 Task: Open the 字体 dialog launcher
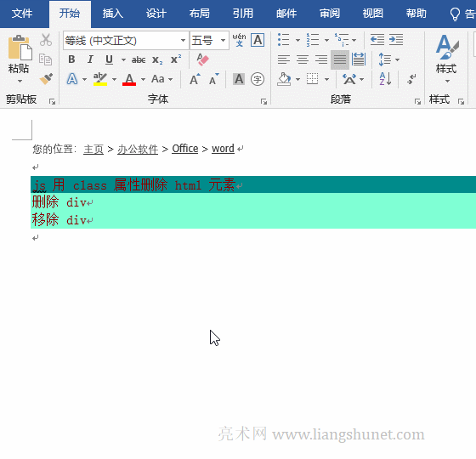click(x=263, y=102)
